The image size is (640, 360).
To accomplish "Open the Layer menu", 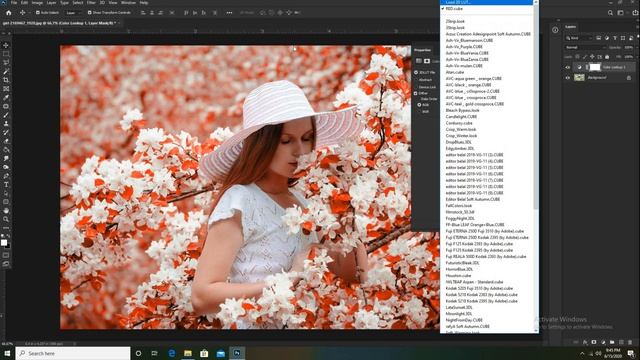I will (x=51, y=2).
